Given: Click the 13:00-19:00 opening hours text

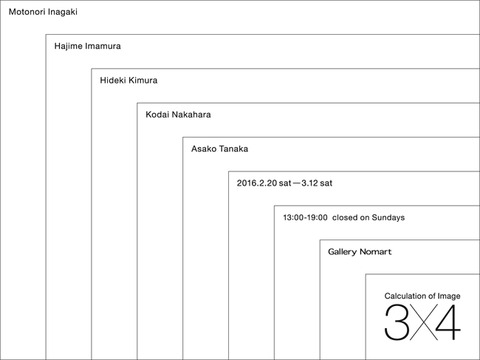Looking at the screenshot, I should tap(305, 218).
